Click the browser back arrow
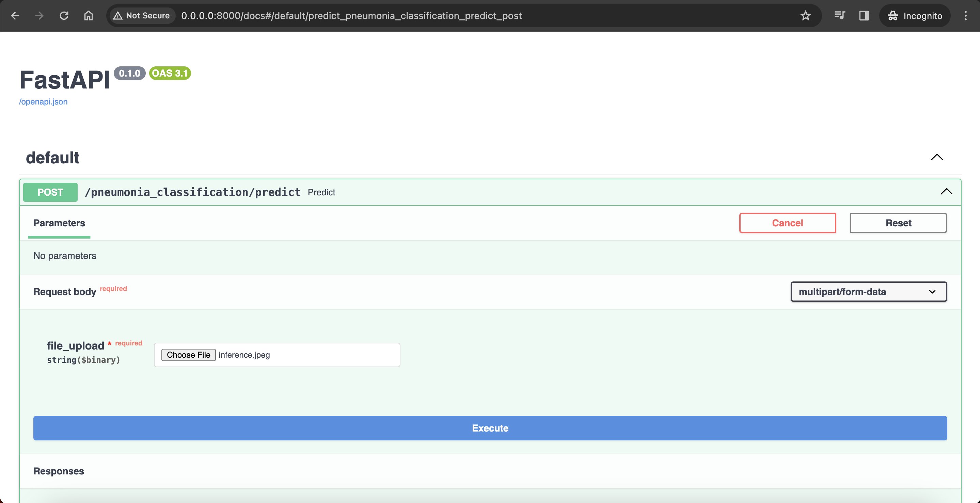Image resolution: width=980 pixels, height=503 pixels. [x=15, y=16]
